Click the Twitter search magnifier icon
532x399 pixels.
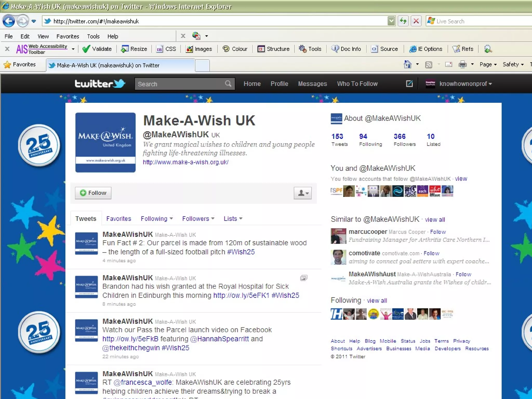(228, 84)
